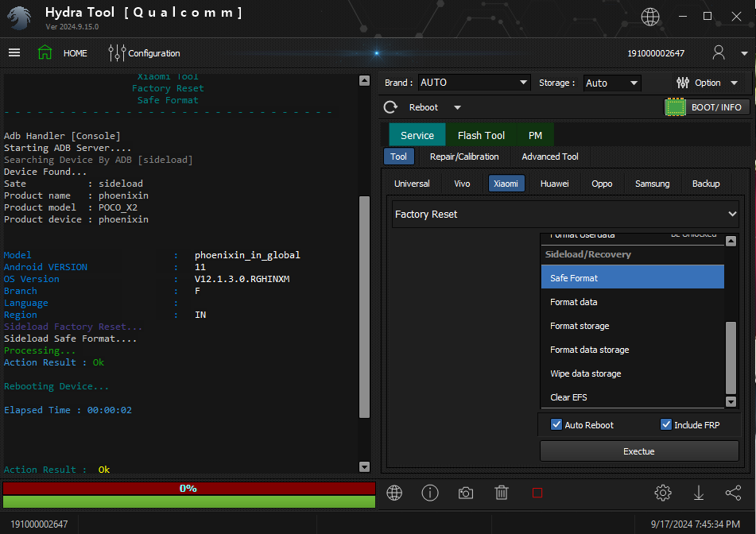Click the account number 191000002647 in the top bar

pos(656,53)
